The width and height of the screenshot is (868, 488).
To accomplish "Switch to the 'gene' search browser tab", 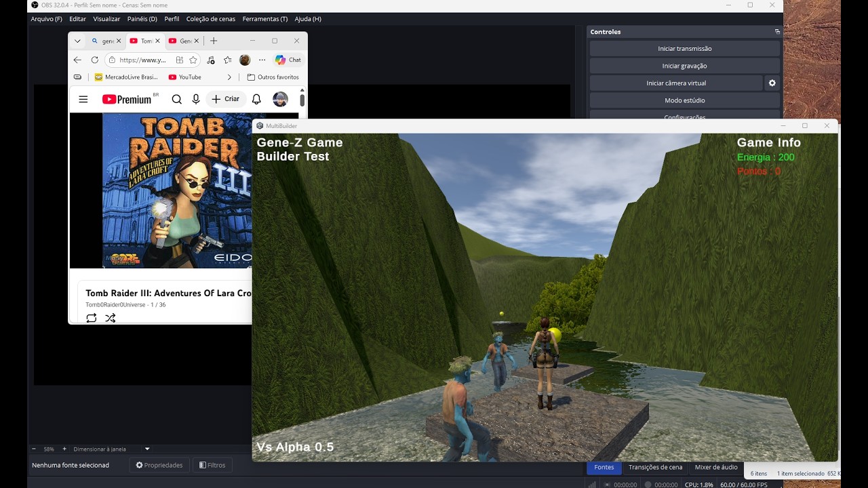I will point(108,41).
